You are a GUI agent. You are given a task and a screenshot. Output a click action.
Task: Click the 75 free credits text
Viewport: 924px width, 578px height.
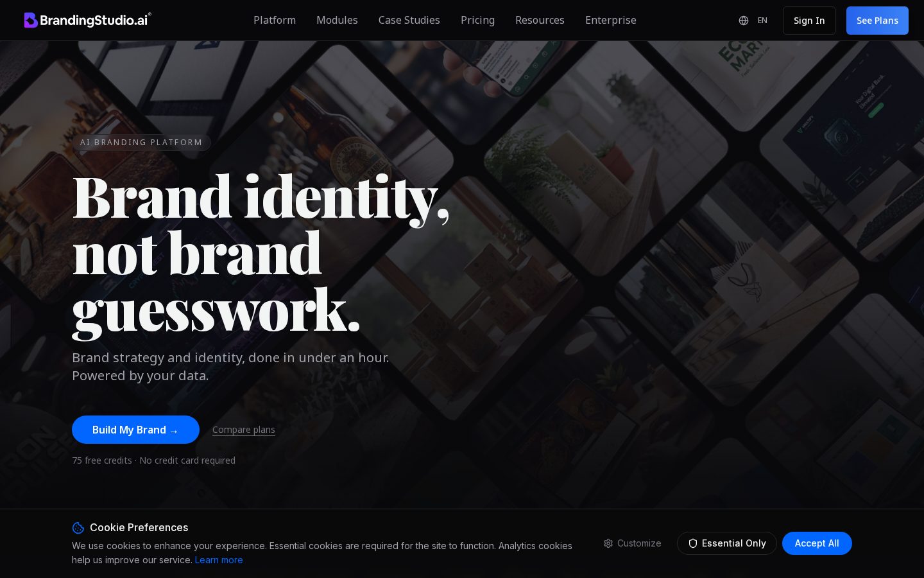(102, 460)
